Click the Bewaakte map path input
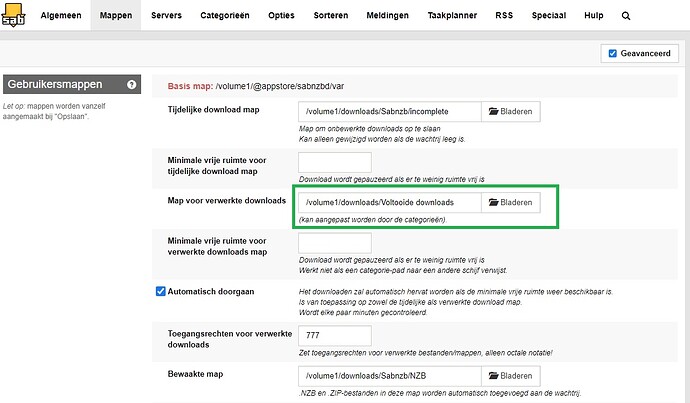Image resolution: width=690 pixels, height=403 pixels. (x=390, y=376)
